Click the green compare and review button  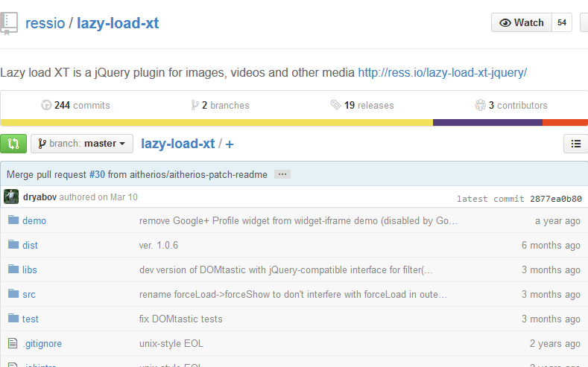[x=13, y=144]
